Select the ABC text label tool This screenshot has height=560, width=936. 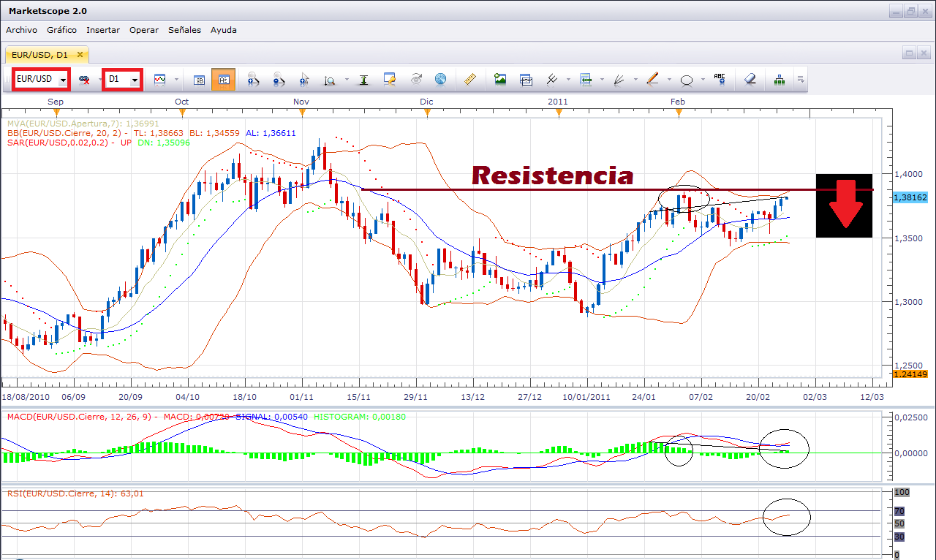coord(720,79)
